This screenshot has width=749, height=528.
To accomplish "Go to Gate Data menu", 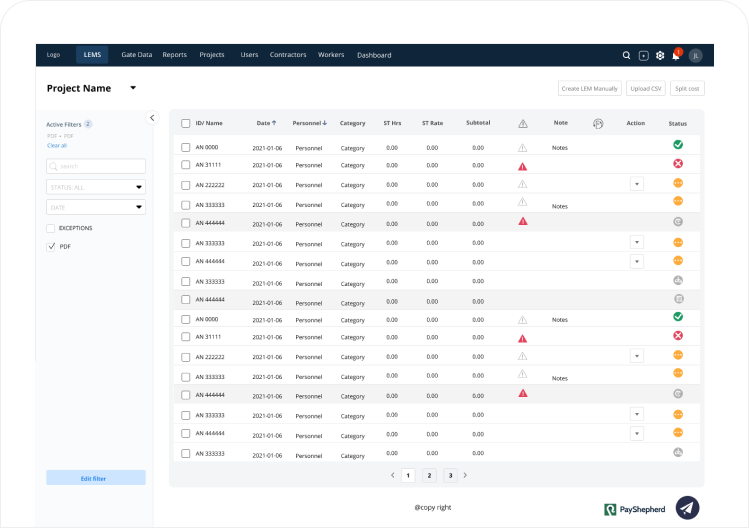I will pyautogui.click(x=136, y=55).
